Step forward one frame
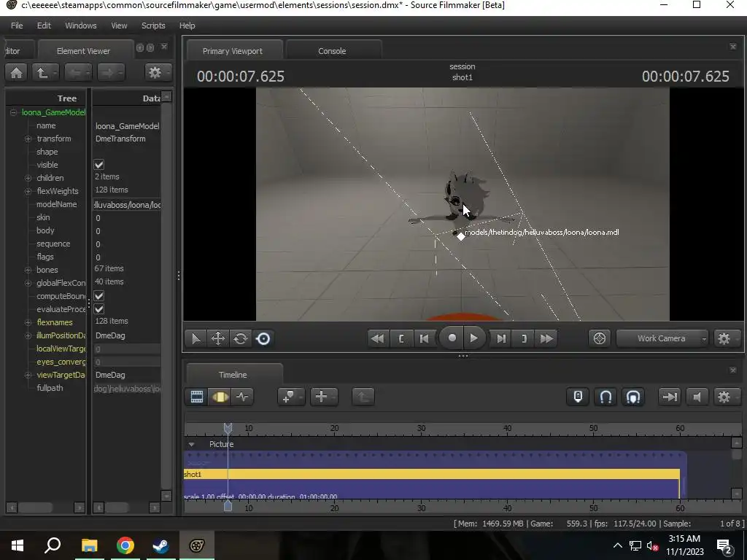Image resolution: width=747 pixels, height=560 pixels. [x=500, y=338]
